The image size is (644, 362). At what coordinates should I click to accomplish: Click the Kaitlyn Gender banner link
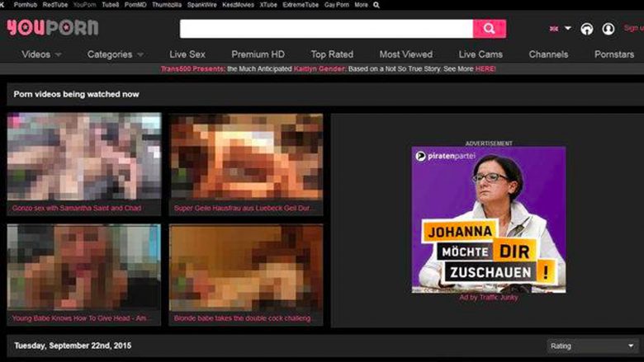(320, 69)
